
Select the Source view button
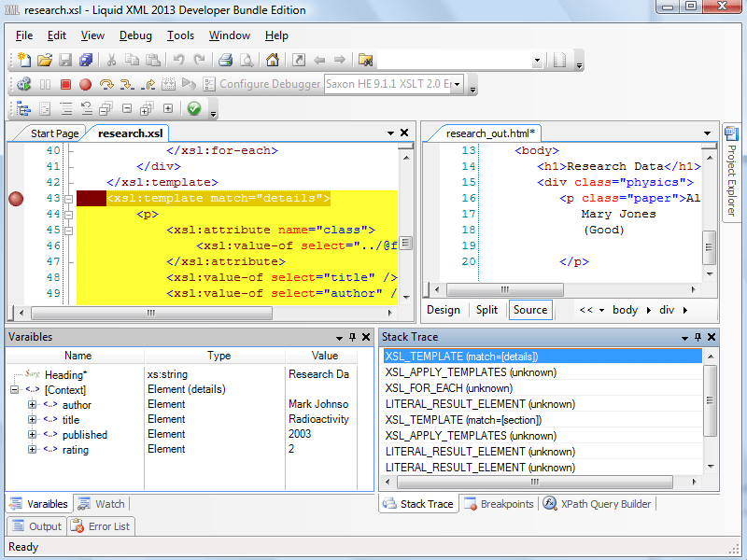pos(530,310)
